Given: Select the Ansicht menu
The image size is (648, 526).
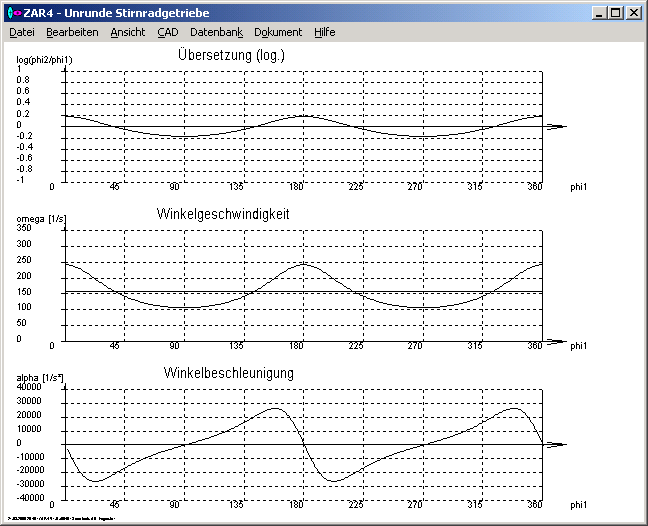Looking at the screenshot, I should coord(128,32).
